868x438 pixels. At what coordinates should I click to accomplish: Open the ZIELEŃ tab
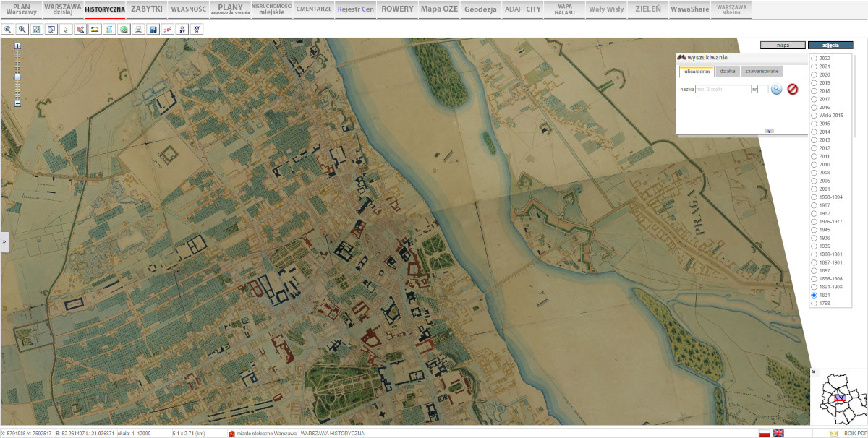click(647, 9)
